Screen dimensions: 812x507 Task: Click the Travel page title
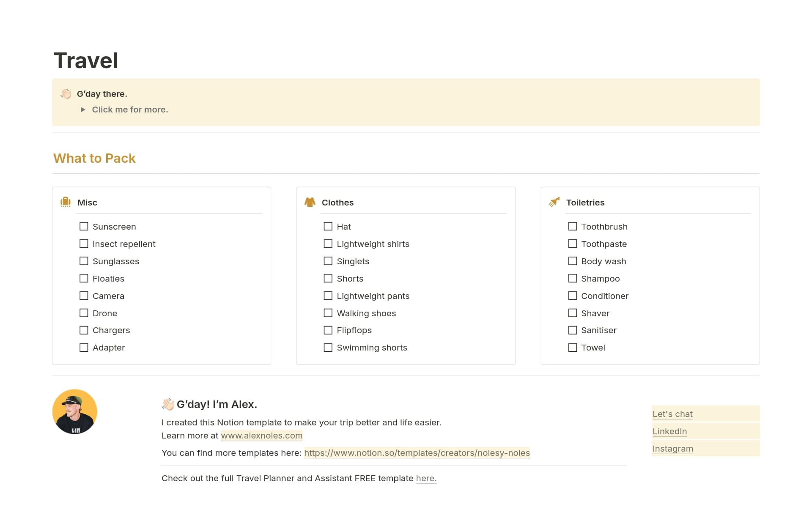click(85, 60)
